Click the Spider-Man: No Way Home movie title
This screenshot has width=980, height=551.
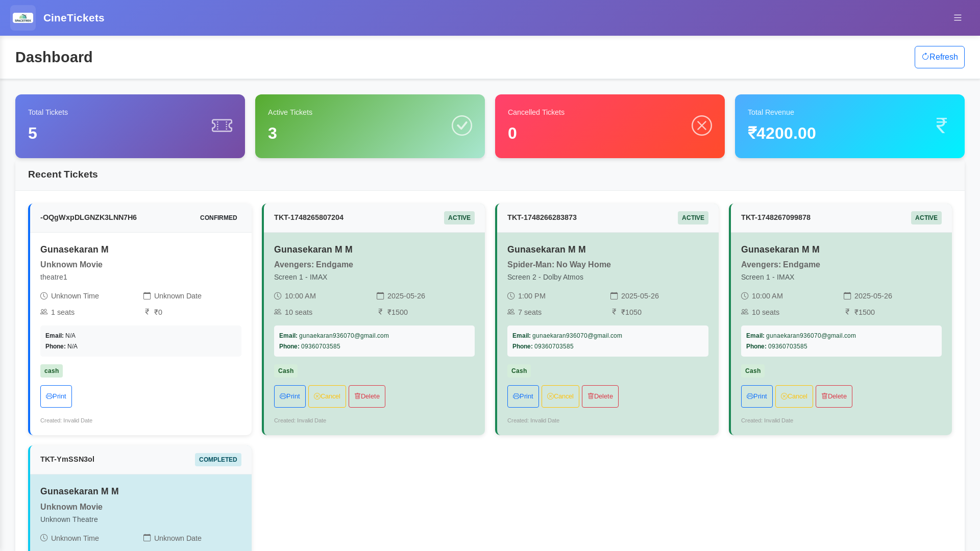559,265
